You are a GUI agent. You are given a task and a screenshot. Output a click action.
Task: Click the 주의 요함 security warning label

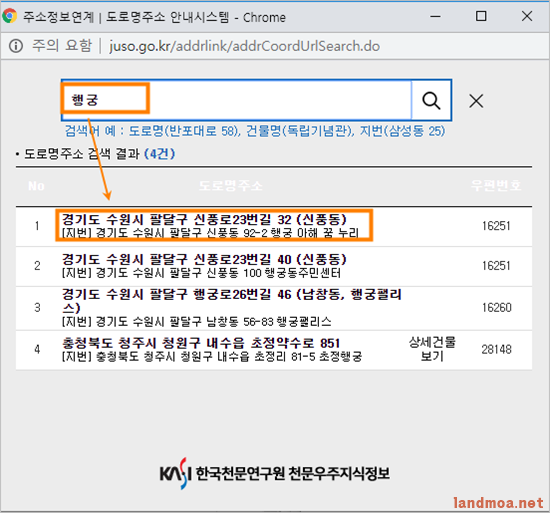[62, 46]
